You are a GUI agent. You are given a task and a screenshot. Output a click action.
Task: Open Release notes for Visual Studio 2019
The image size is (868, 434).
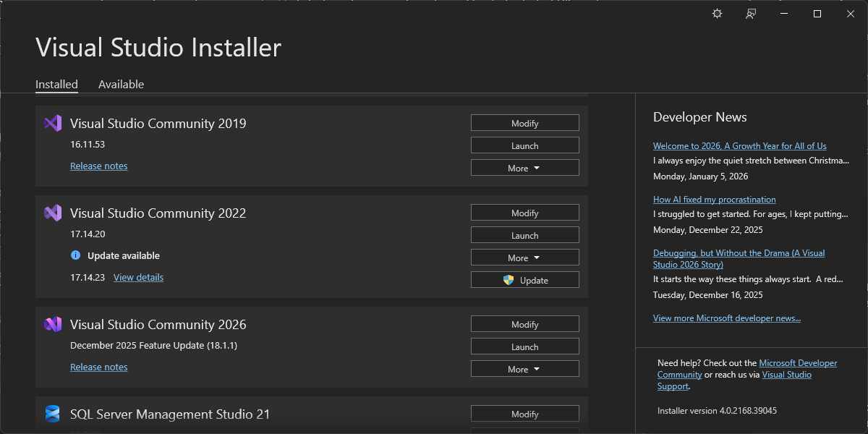pyautogui.click(x=98, y=166)
